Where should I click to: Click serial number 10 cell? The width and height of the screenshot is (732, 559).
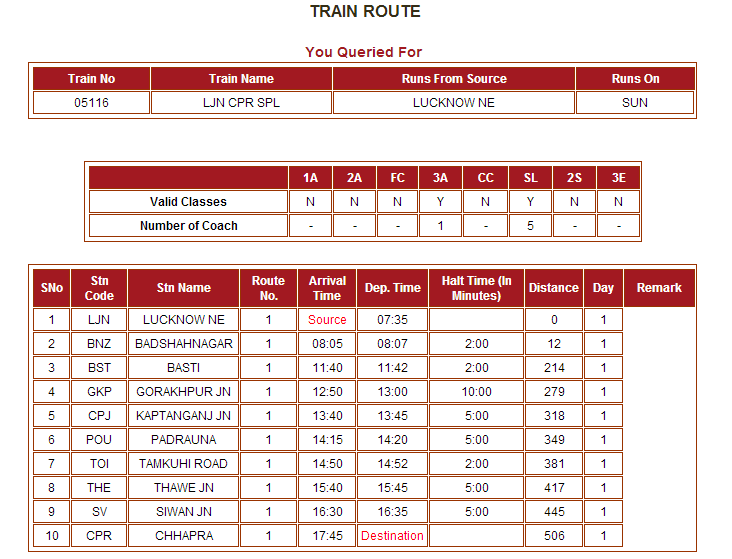[51, 536]
